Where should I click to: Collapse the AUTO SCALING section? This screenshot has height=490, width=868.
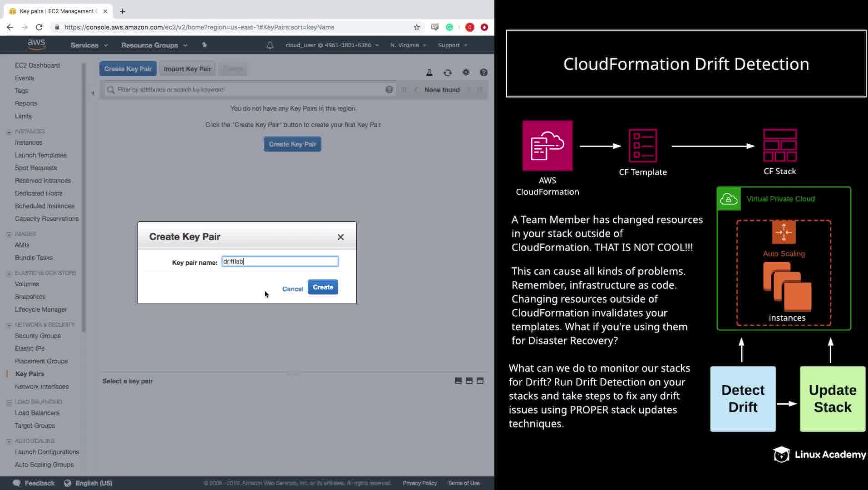click(x=9, y=441)
